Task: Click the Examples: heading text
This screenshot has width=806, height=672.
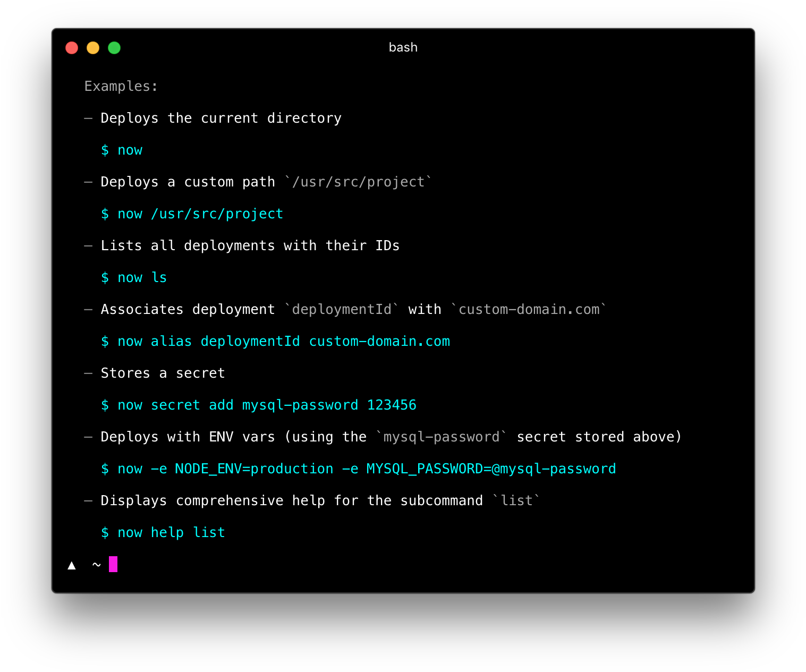Action: pyautogui.click(x=121, y=86)
